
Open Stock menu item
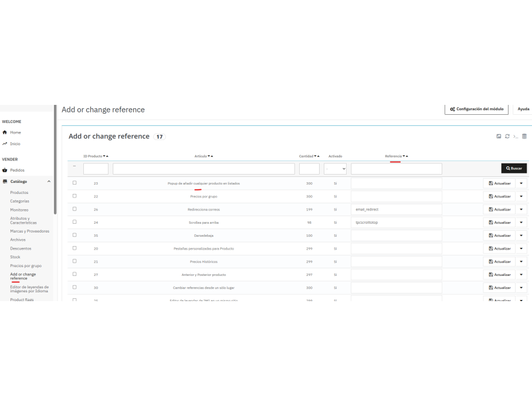pyautogui.click(x=15, y=257)
